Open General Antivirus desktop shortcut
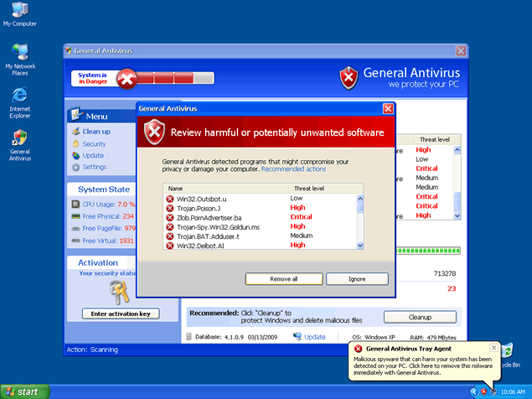 point(19,138)
